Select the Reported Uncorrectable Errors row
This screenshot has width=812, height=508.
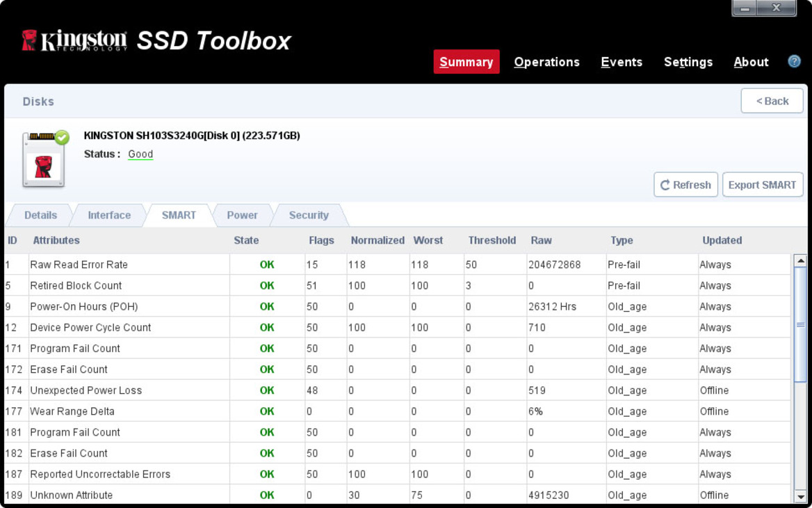point(398,474)
